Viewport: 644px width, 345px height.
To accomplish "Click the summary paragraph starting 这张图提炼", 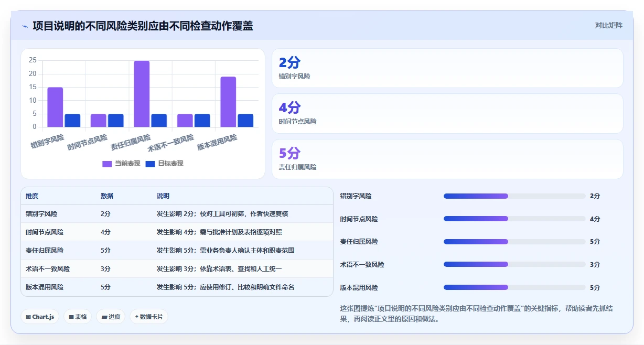I will point(476,314).
